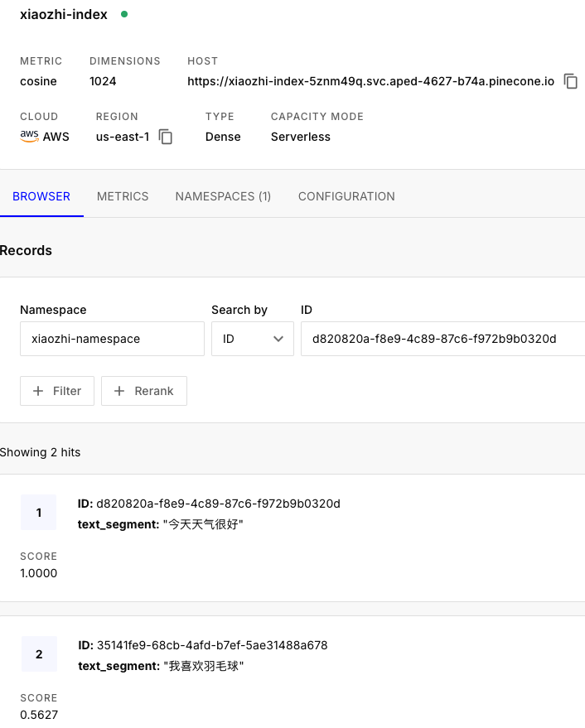Add a Rerank step
Viewport: 585px width, 728px height.
[x=144, y=391]
